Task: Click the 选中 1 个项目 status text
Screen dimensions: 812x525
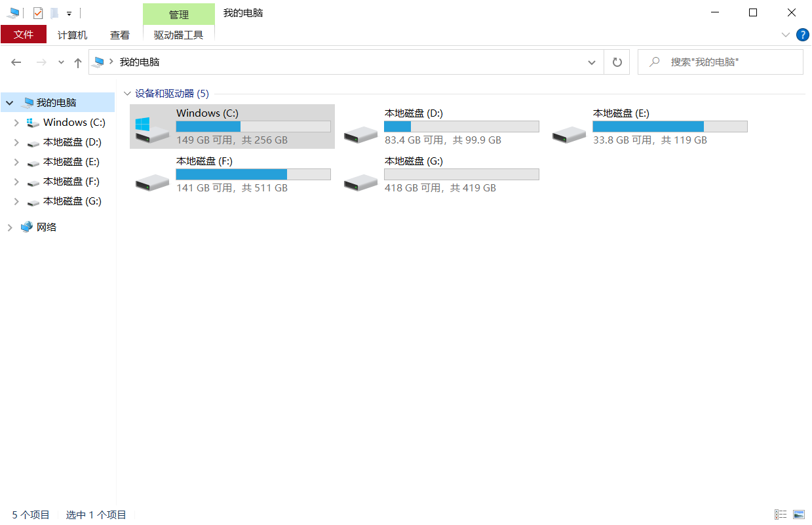Action: [x=96, y=515]
